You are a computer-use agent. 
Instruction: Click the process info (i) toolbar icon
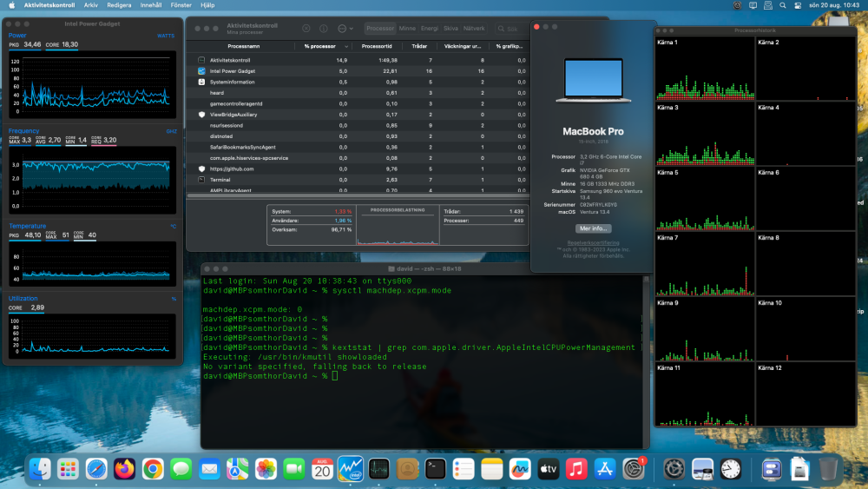pos(324,29)
